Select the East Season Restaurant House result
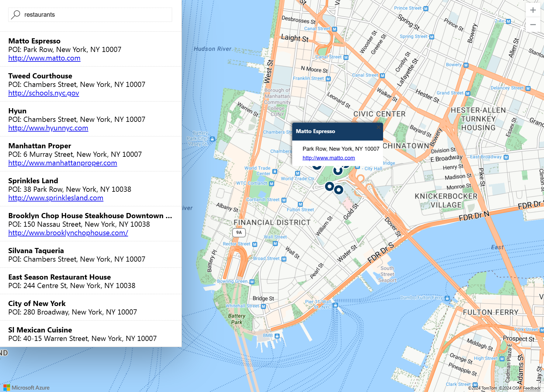This screenshot has height=392, width=544. (x=59, y=277)
